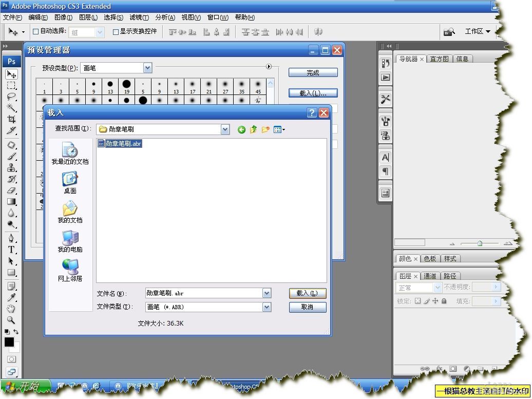532x399 pixels.
Task: Expand the 预设类型 画笔 dropdown
Action: (x=147, y=68)
